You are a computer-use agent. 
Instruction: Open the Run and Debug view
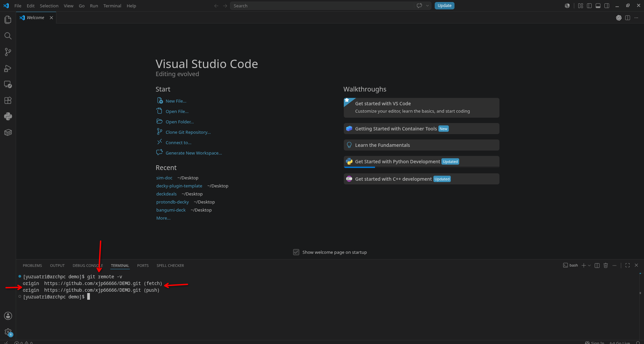click(x=8, y=68)
